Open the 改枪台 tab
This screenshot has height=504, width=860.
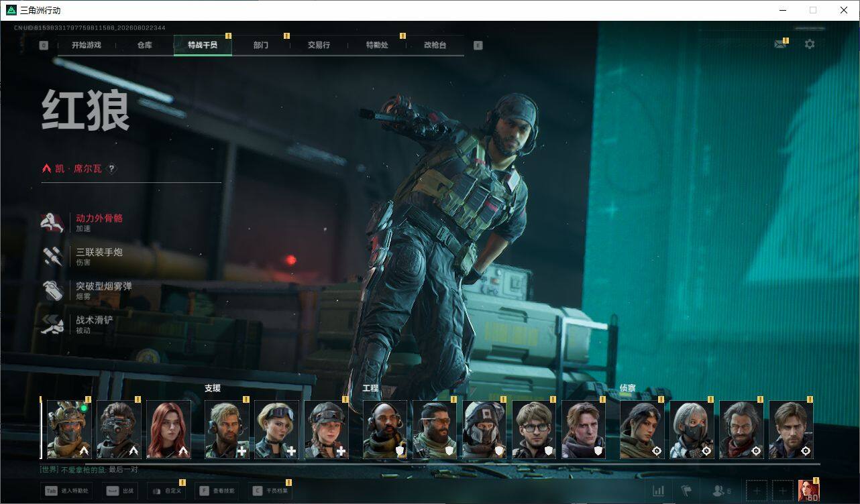coord(435,46)
